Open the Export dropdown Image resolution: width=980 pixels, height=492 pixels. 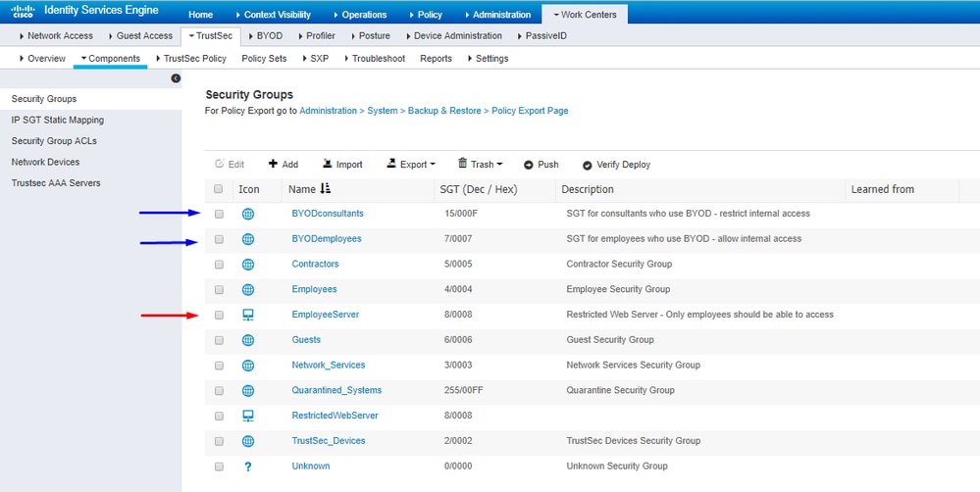point(411,165)
